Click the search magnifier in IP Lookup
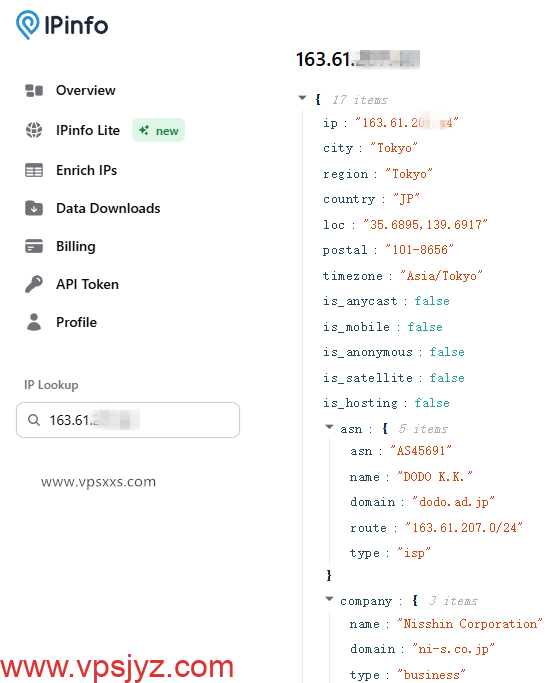 click(34, 420)
